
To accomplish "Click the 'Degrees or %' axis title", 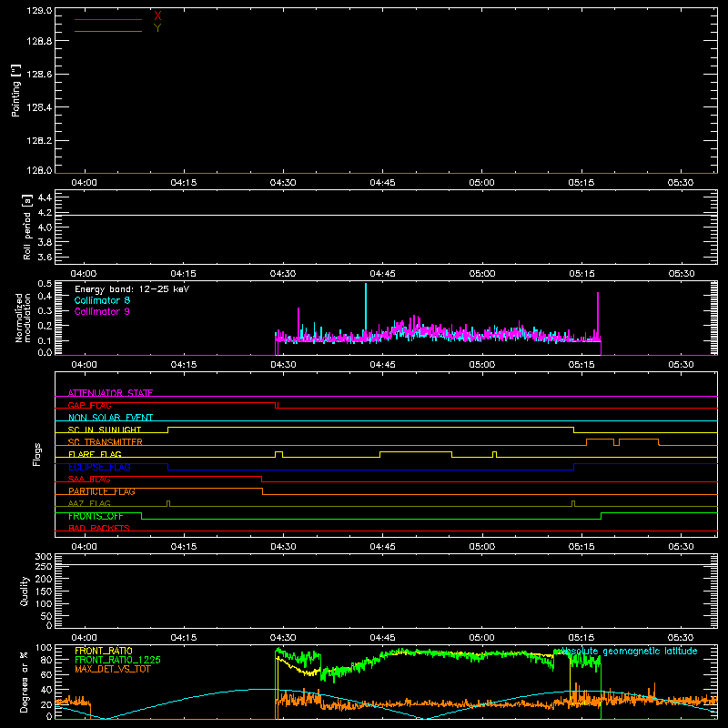I will pyautogui.click(x=24, y=682).
